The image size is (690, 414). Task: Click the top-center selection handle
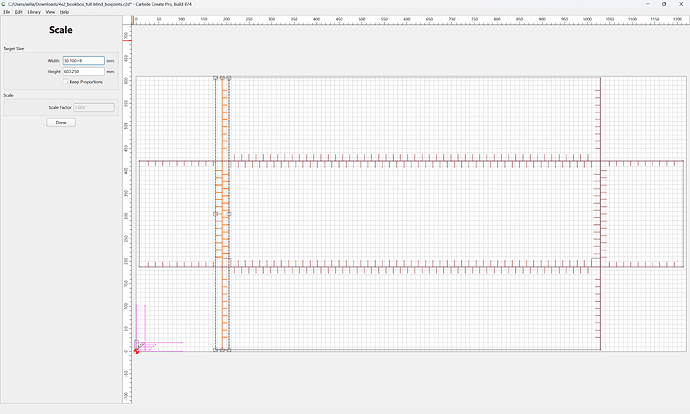pos(222,78)
